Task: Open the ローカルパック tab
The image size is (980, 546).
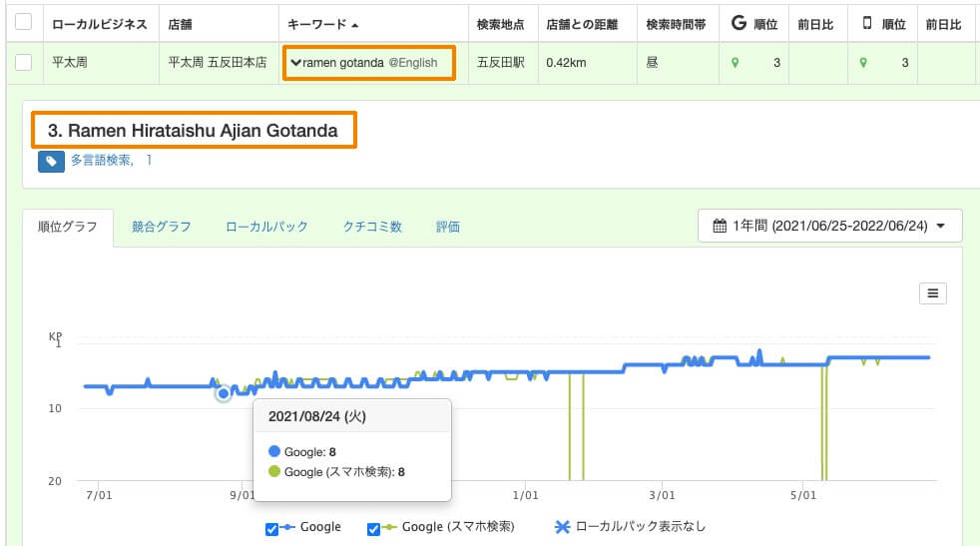Action: click(x=266, y=227)
